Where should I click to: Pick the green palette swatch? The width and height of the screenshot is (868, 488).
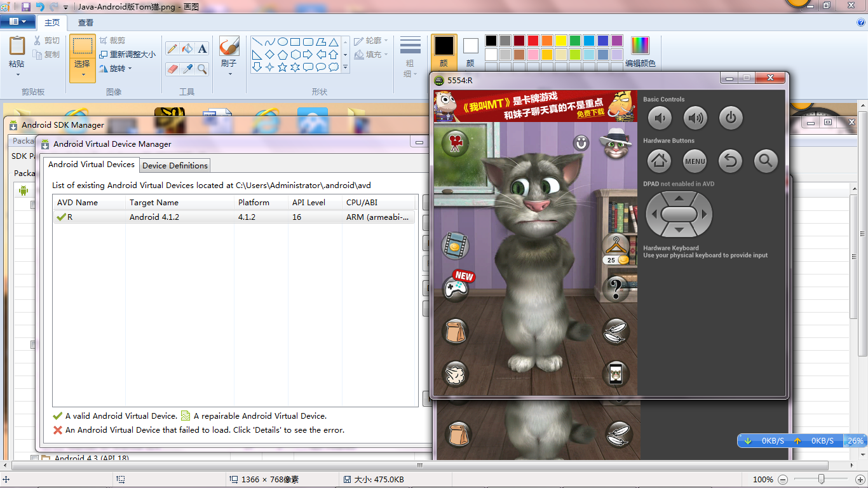(x=575, y=41)
